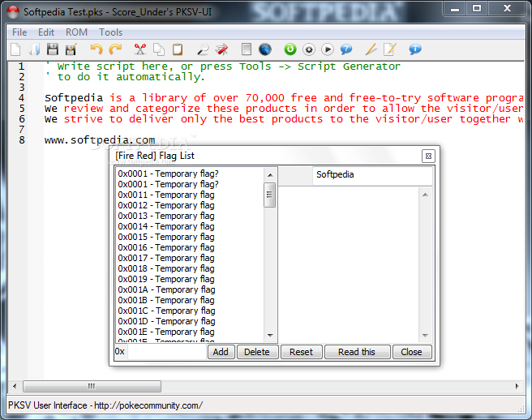Screen dimensions: 532x420
Task: Click the www.softpedia.com line in editor
Action: (x=100, y=139)
